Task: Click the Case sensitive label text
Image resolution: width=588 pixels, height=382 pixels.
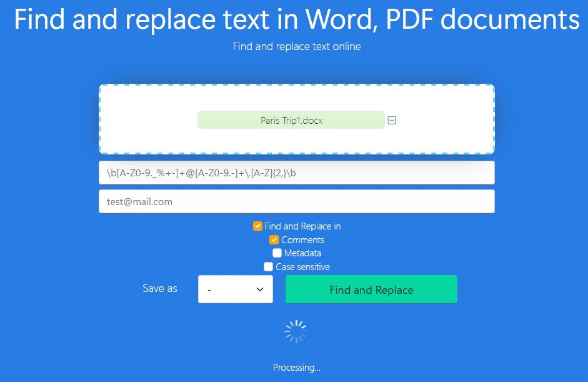Action: coord(302,267)
